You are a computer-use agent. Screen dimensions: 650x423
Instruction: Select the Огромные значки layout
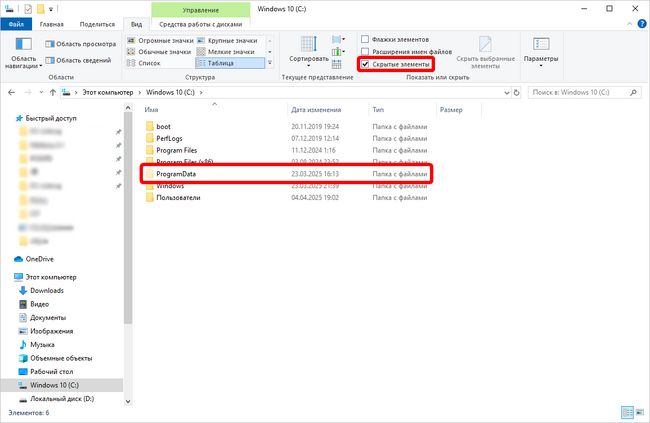coord(160,41)
